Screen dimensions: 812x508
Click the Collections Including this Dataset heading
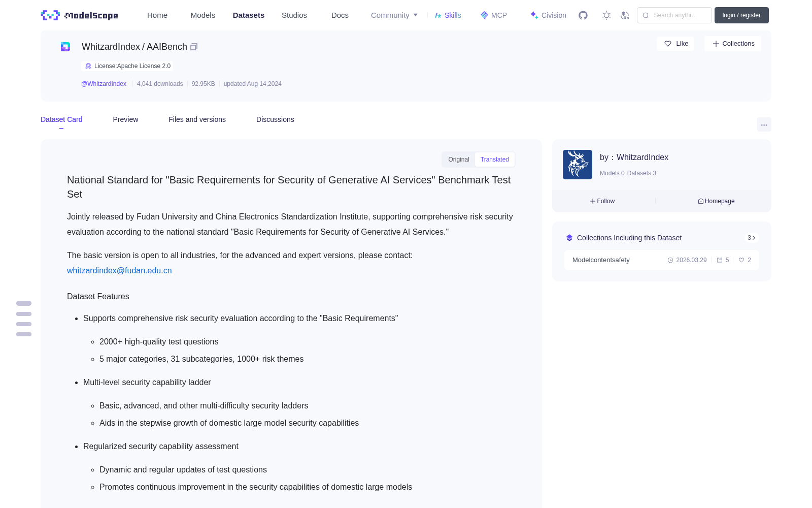(629, 238)
